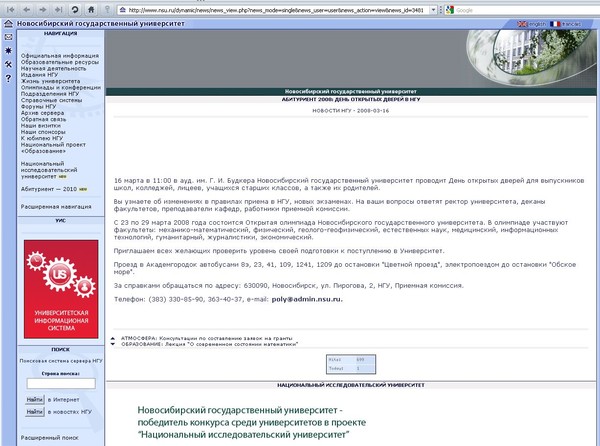This screenshot has width=600, height=446.
Task: Click the poly@admin.nsu.ru email link
Action: (x=307, y=299)
